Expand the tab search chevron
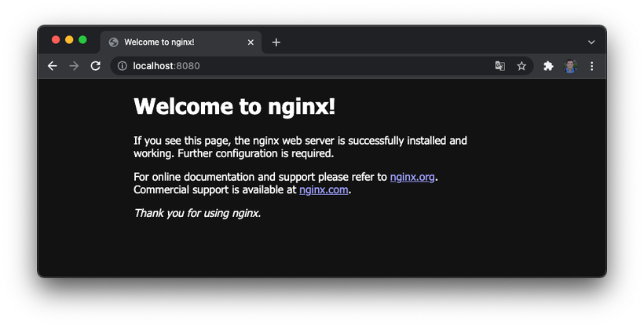This screenshot has width=644, height=327. (x=591, y=42)
